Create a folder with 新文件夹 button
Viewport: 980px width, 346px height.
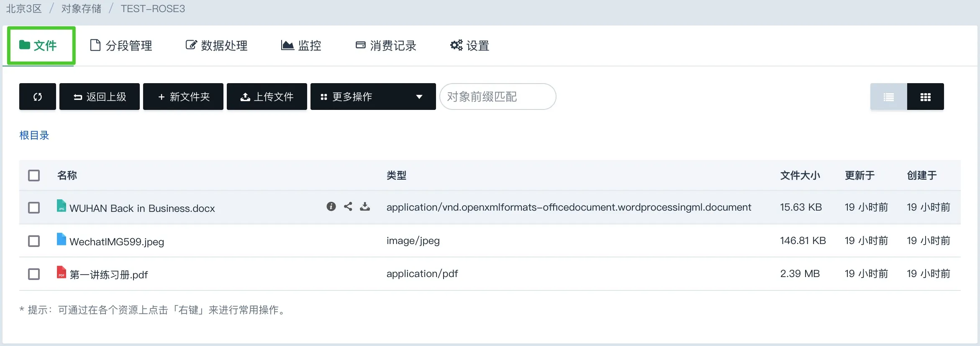click(183, 97)
